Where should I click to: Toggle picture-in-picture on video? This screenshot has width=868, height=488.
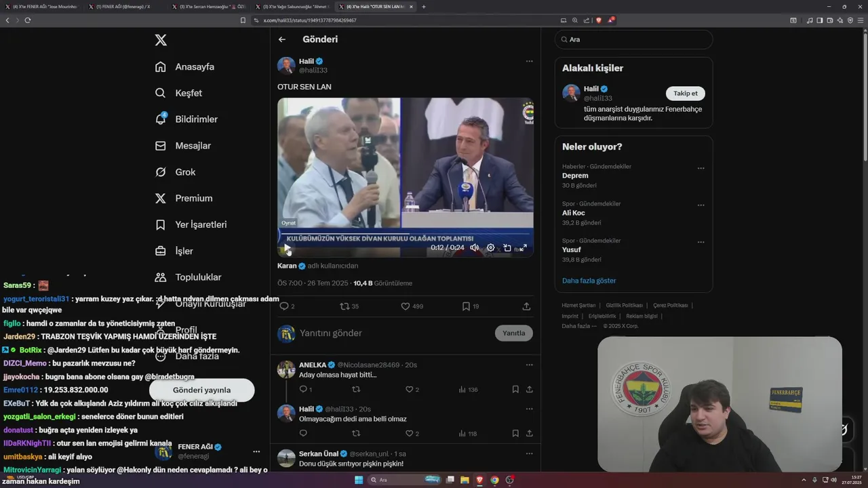point(507,248)
